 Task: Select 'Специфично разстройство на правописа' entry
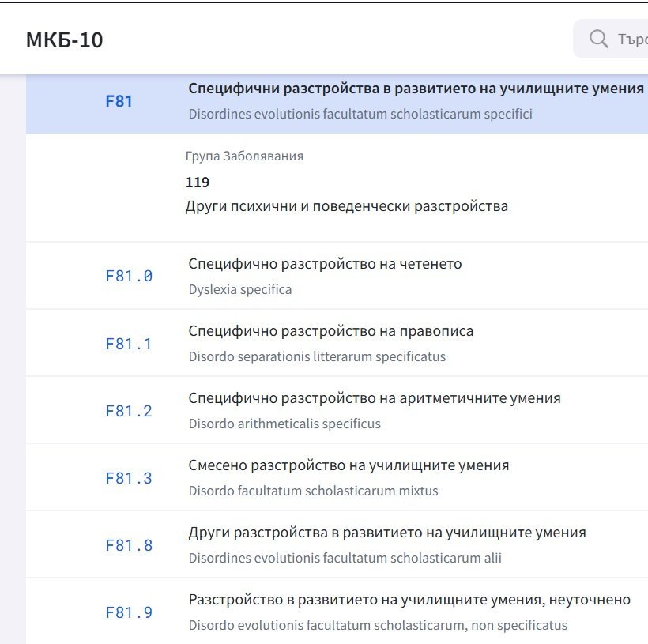click(331, 331)
